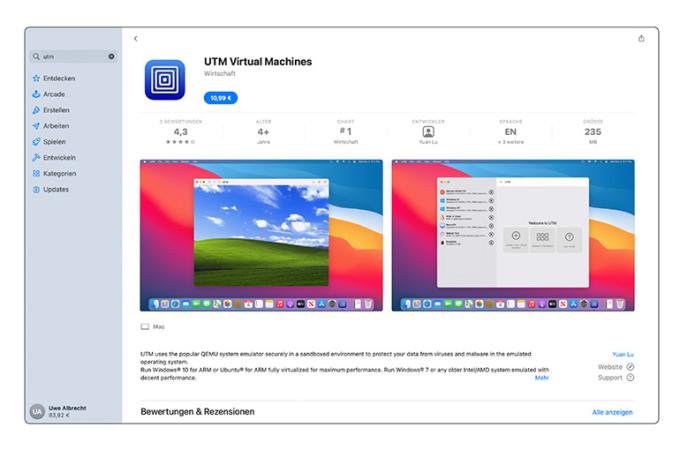Select the Spielen rocket icon

[x=36, y=142]
